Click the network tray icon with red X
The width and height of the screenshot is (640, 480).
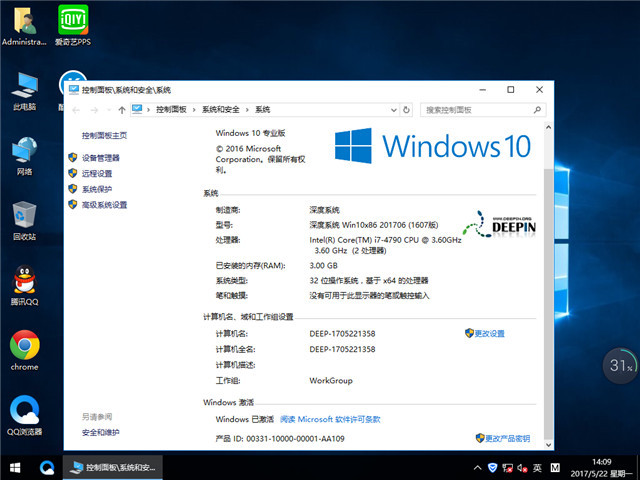pos(507,468)
